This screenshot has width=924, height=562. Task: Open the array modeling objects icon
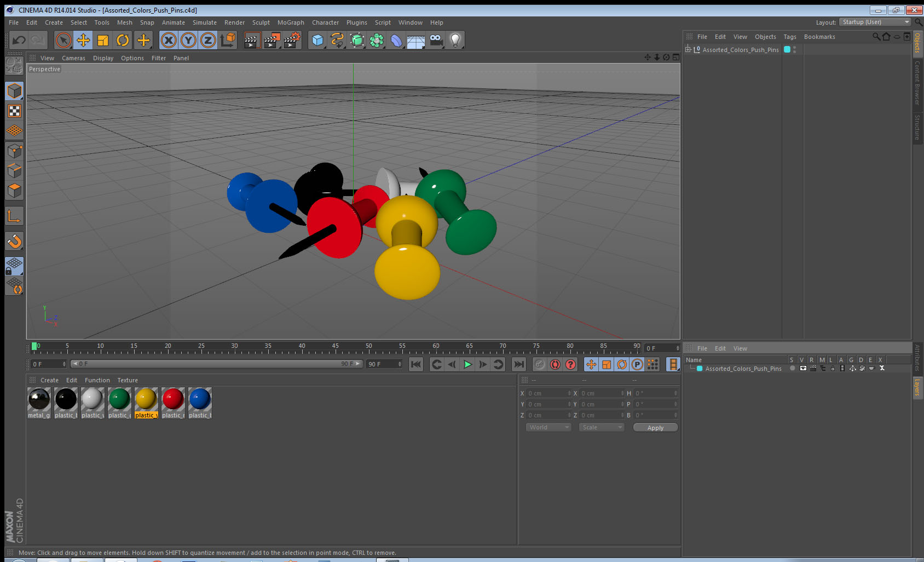click(x=377, y=40)
